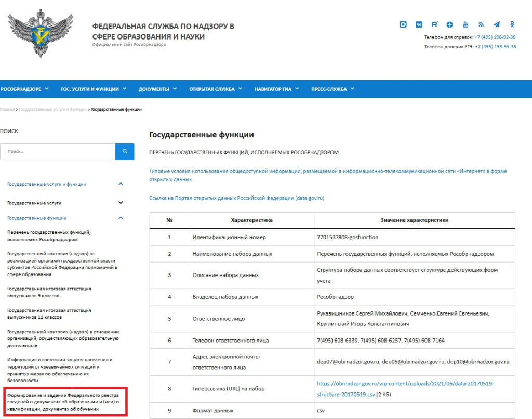
Task: Open the Типовые условия использования общедоступной информации link
Action: pos(328,175)
